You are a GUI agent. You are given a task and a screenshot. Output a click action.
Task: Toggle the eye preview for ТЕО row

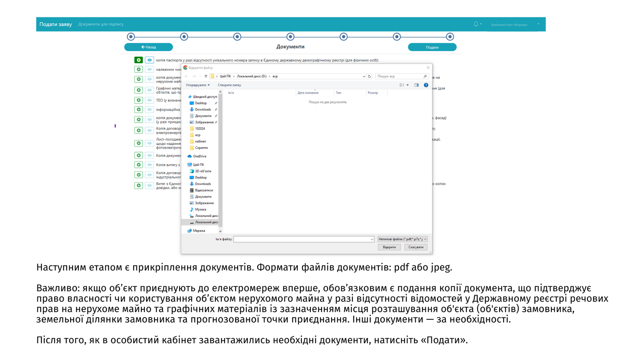(149, 100)
